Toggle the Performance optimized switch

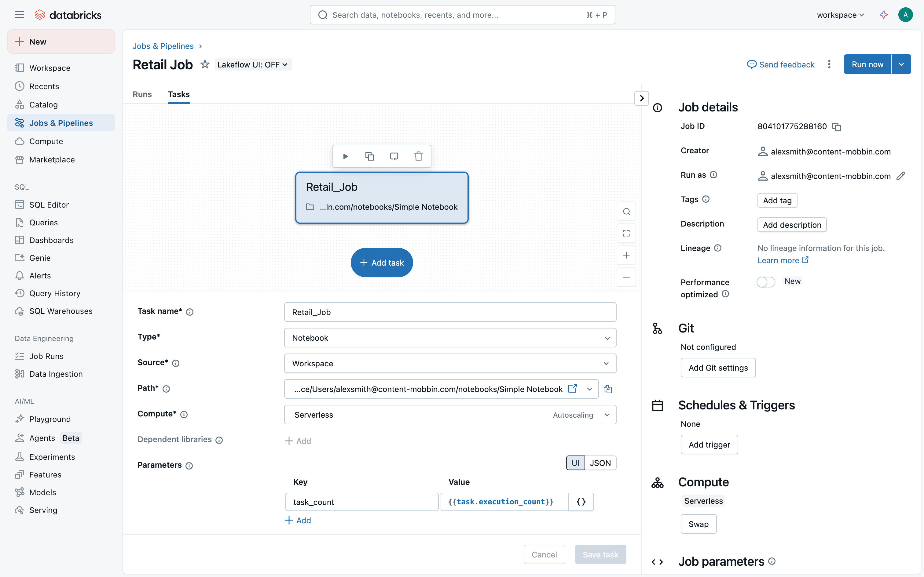[x=765, y=282]
